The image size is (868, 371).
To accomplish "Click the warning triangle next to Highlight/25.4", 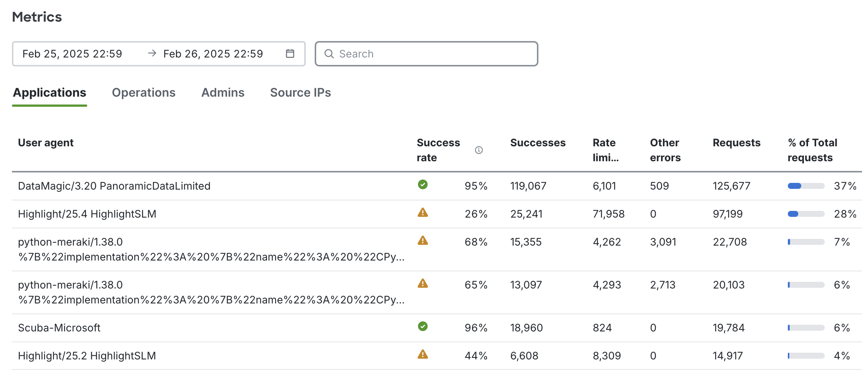I will pyautogui.click(x=423, y=213).
